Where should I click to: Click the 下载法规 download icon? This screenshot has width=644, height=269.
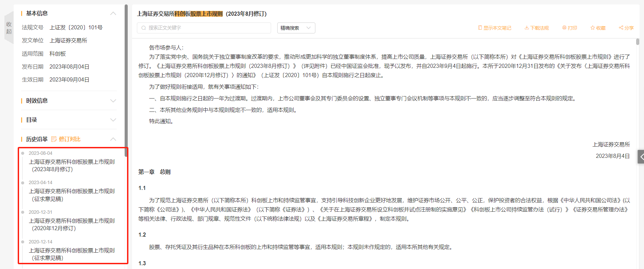527,28
